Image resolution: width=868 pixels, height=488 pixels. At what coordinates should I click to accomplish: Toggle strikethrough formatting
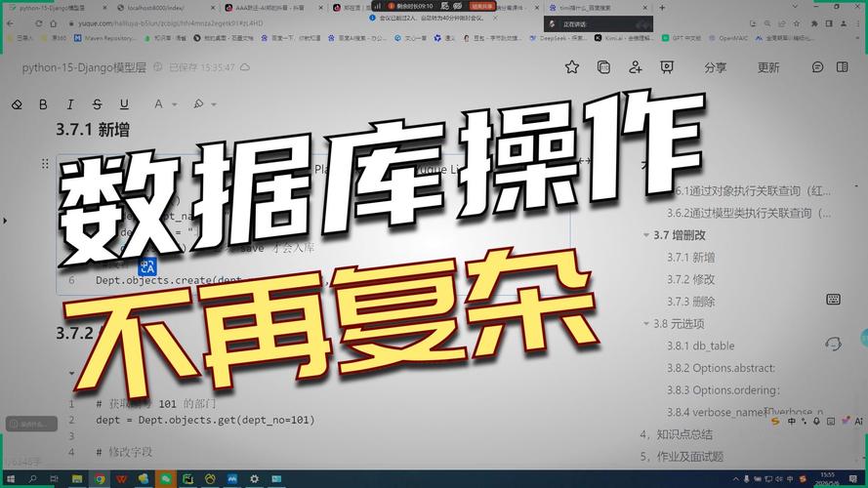pyautogui.click(x=97, y=104)
